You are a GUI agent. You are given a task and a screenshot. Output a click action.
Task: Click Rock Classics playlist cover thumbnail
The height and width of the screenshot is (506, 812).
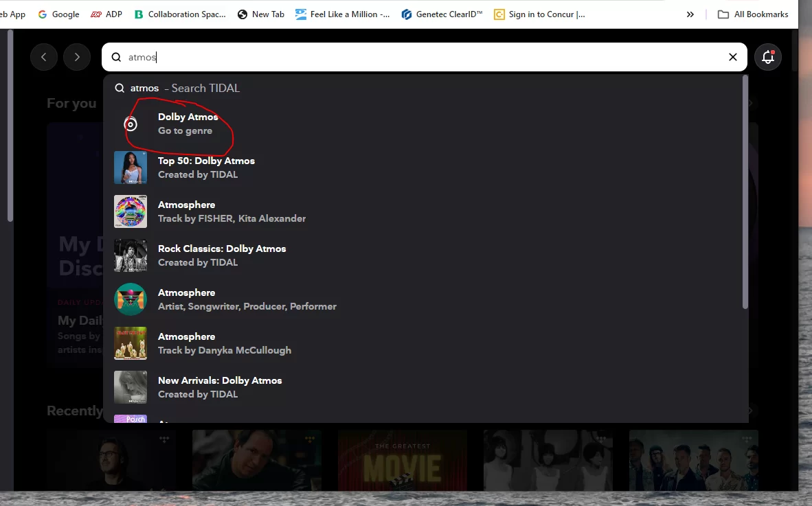tap(131, 255)
